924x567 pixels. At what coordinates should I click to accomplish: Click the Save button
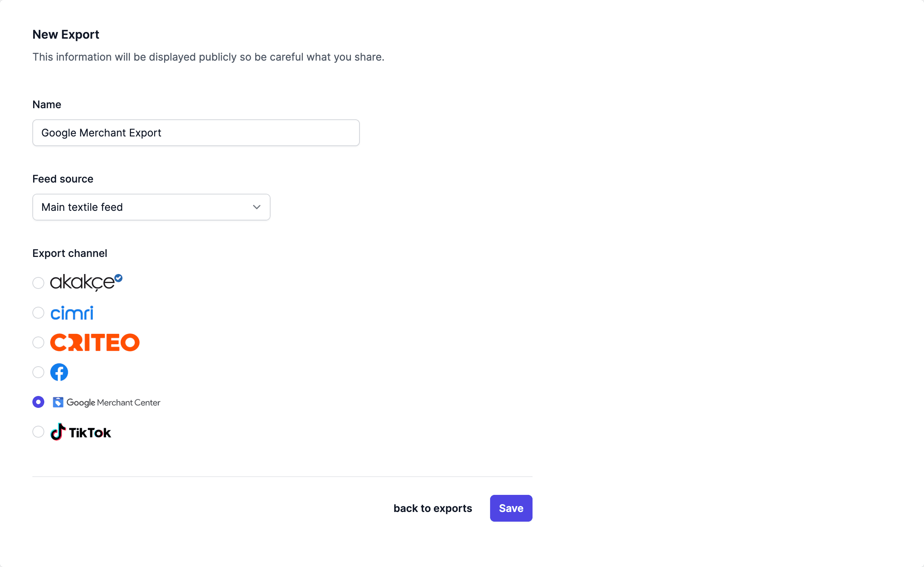[511, 508]
